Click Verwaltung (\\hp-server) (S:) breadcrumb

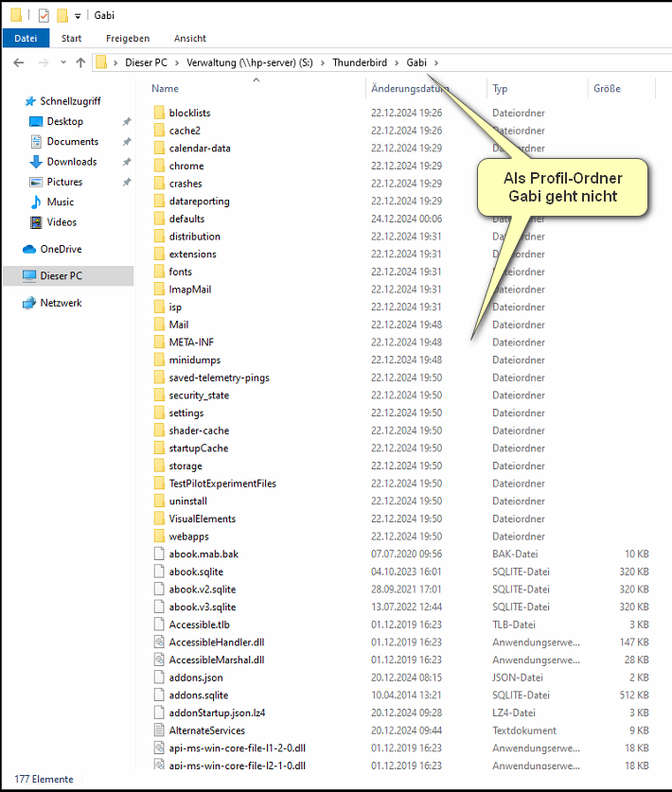tap(250, 62)
